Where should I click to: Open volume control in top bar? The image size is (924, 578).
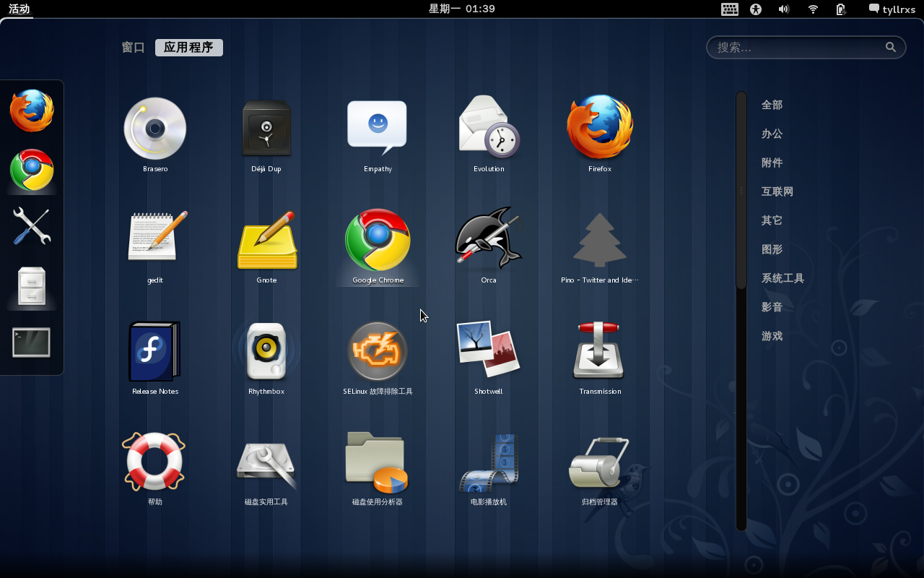pos(783,9)
